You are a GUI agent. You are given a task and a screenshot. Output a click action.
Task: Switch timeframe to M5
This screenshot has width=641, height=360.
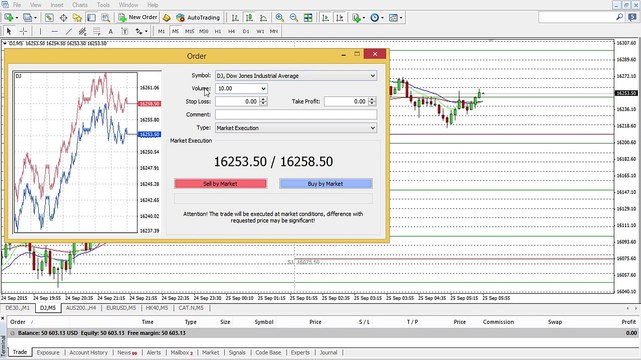click(175, 31)
